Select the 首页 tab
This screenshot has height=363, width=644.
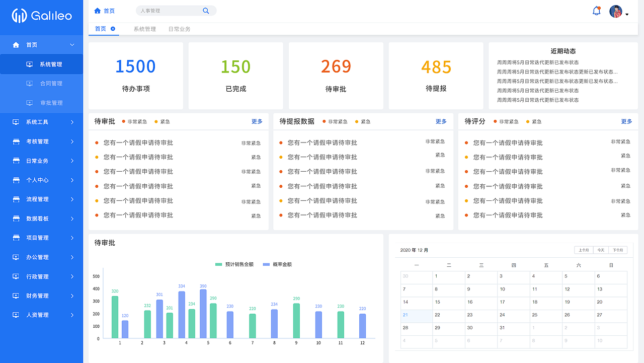pos(101,29)
